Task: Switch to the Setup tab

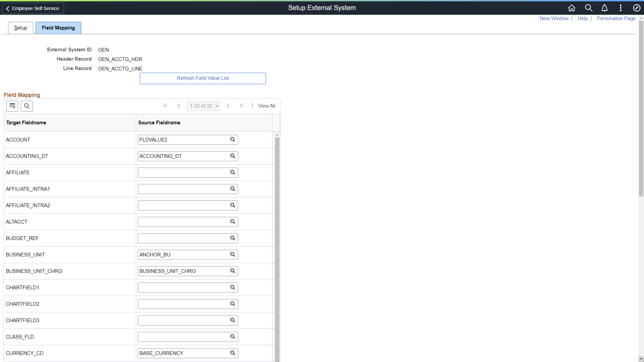Action: point(20,28)
